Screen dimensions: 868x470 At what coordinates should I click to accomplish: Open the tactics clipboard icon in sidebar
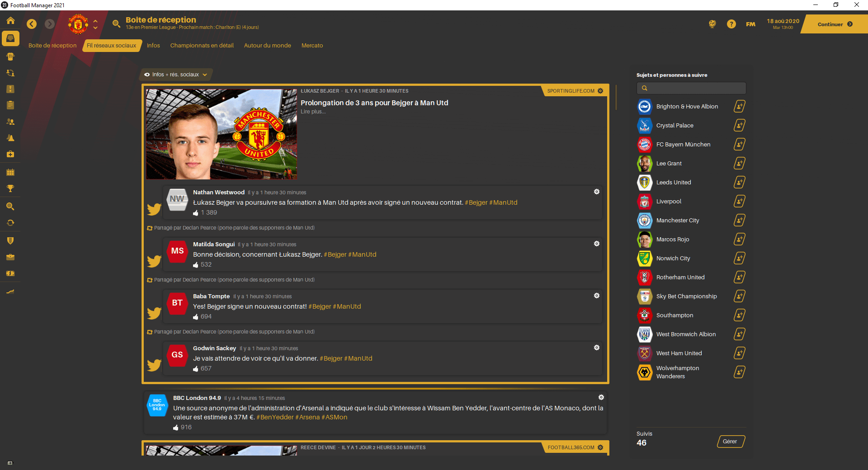click(10, 105)
